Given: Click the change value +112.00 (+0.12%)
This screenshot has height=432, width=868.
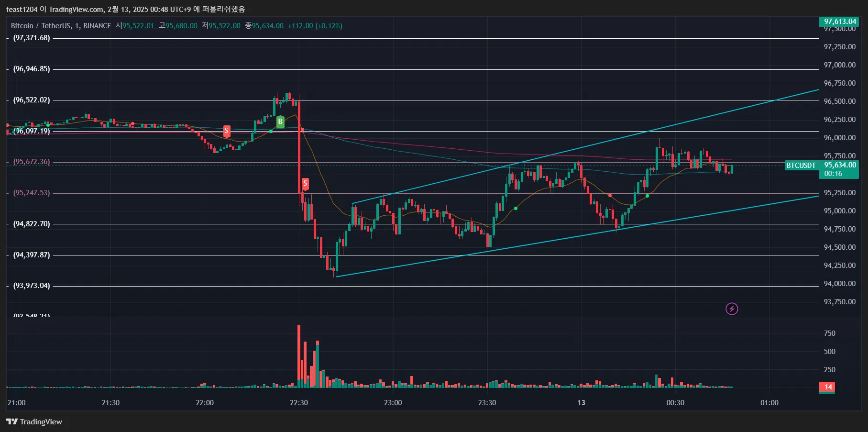Looking at the screenshot, I should (315, 26).
